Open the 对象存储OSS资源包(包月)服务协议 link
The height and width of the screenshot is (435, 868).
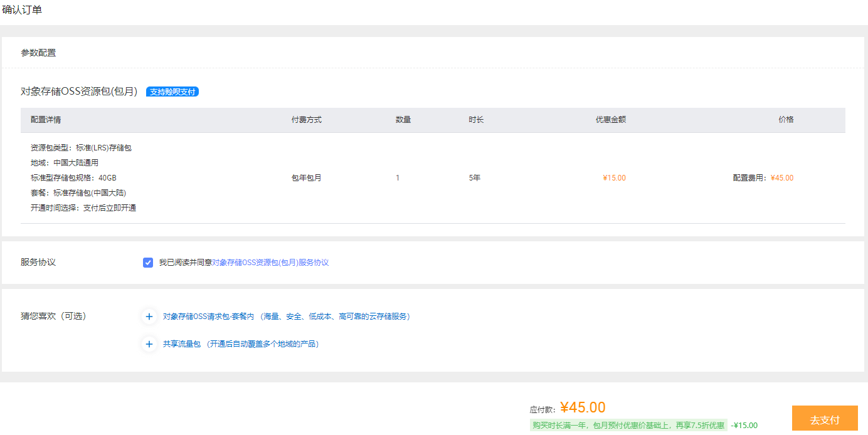click(270, 263)
